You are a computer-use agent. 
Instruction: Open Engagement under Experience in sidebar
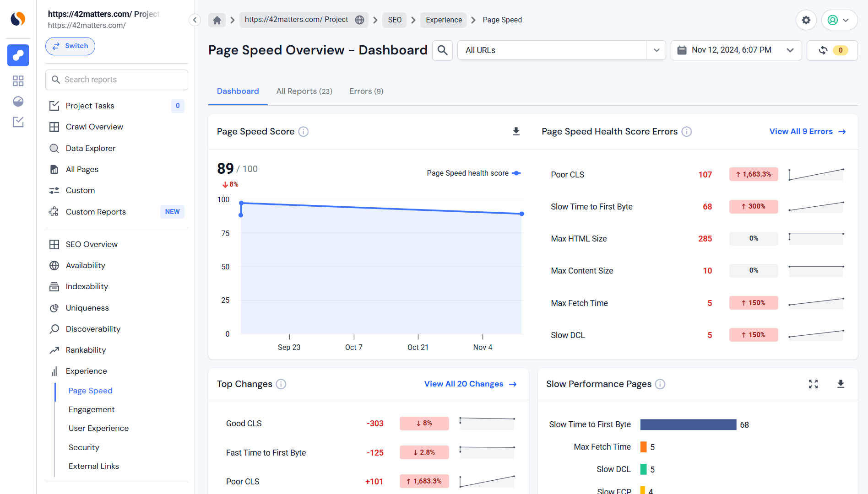point(92,410)
